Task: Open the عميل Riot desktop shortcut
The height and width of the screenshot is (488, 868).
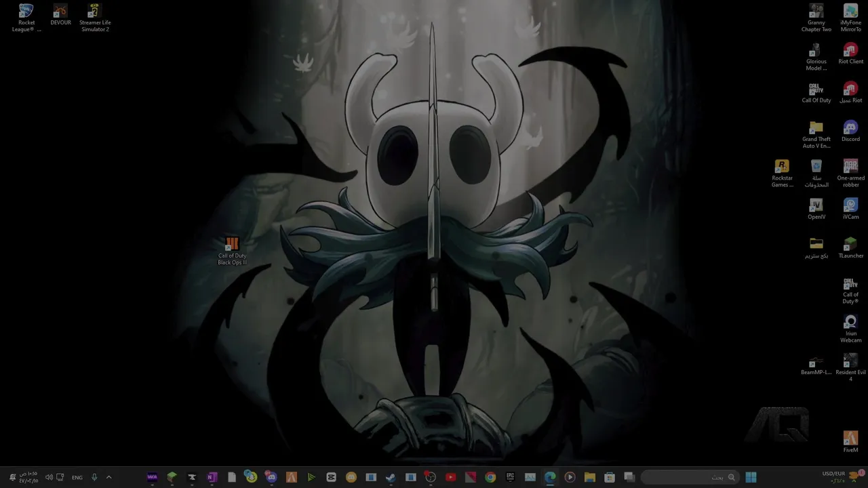Action: click(850, 93)
